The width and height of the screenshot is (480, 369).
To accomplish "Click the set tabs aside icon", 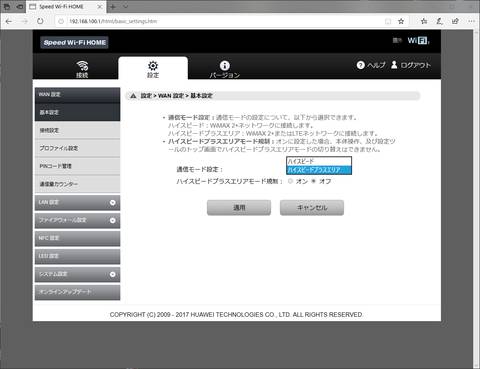I will (19, 7).
